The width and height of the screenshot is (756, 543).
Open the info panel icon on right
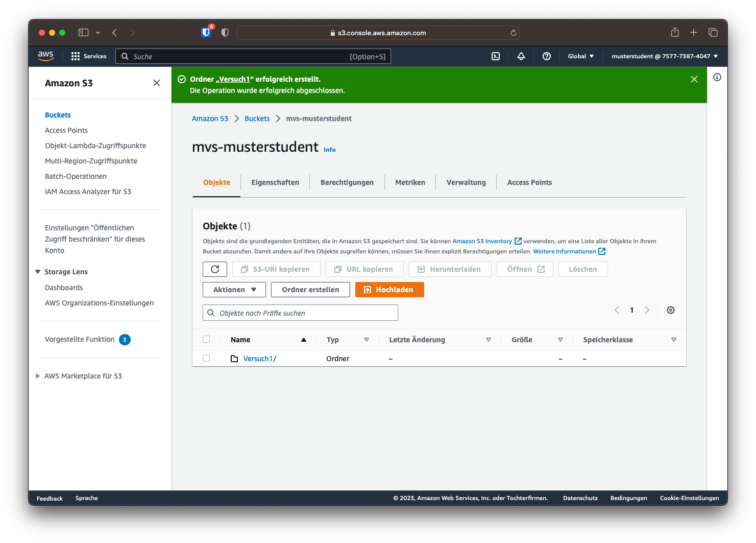pos(717,77)
